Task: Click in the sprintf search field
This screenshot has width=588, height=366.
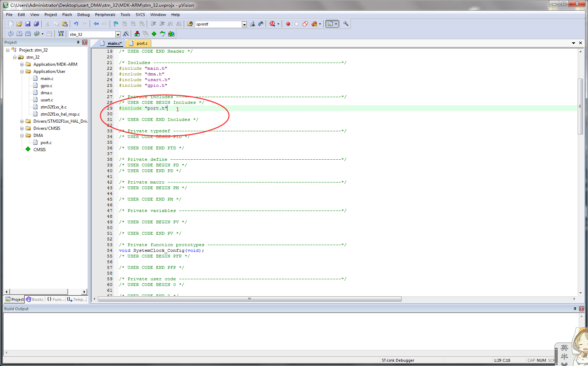Action: 218,24
